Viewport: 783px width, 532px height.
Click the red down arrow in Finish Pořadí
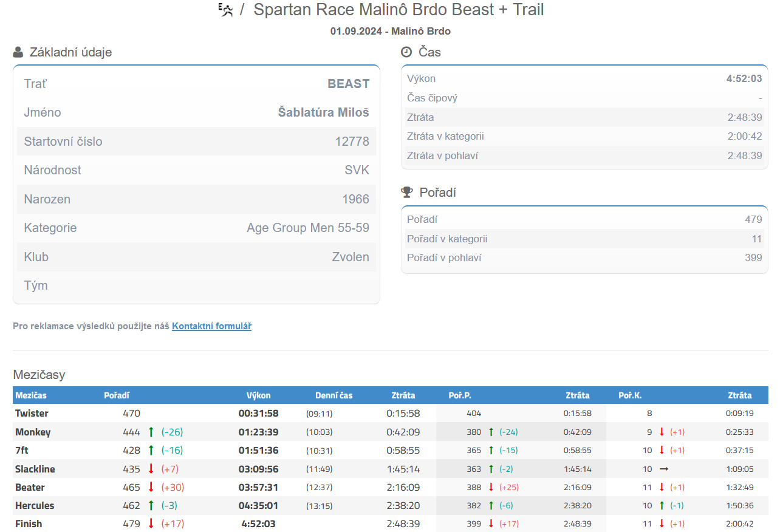151,523
